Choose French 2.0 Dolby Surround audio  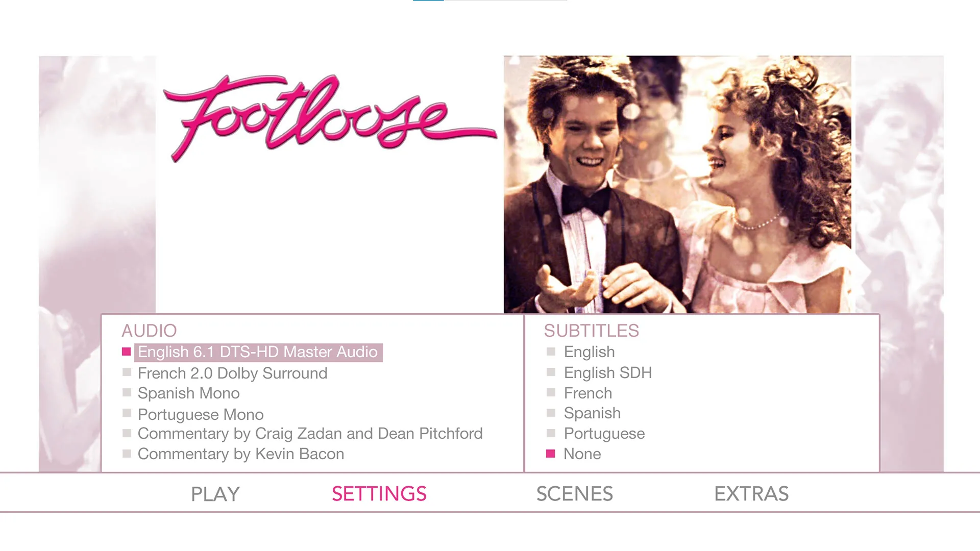pos(232,373)
